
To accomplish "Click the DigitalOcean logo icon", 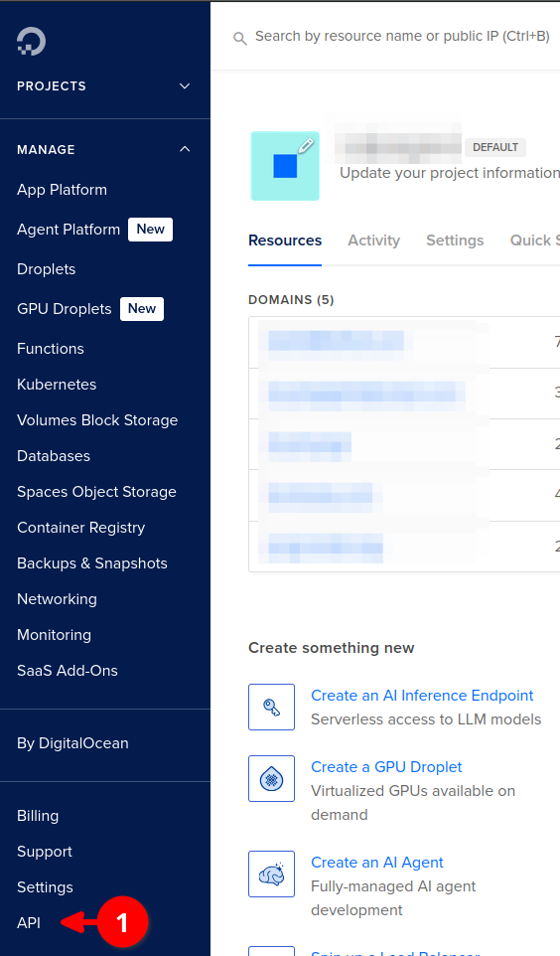I will [31, 42].
